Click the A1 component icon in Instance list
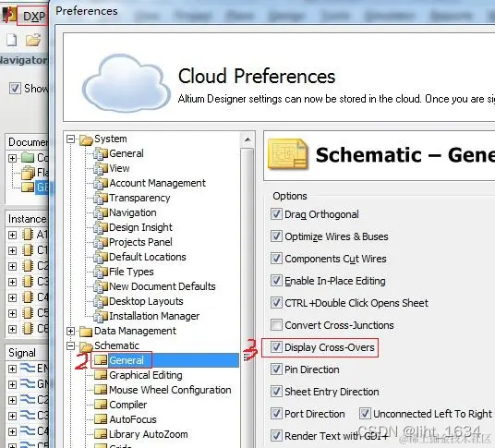Screen dimensions: 495x448 pyautogui.click(x=28, y=235)
